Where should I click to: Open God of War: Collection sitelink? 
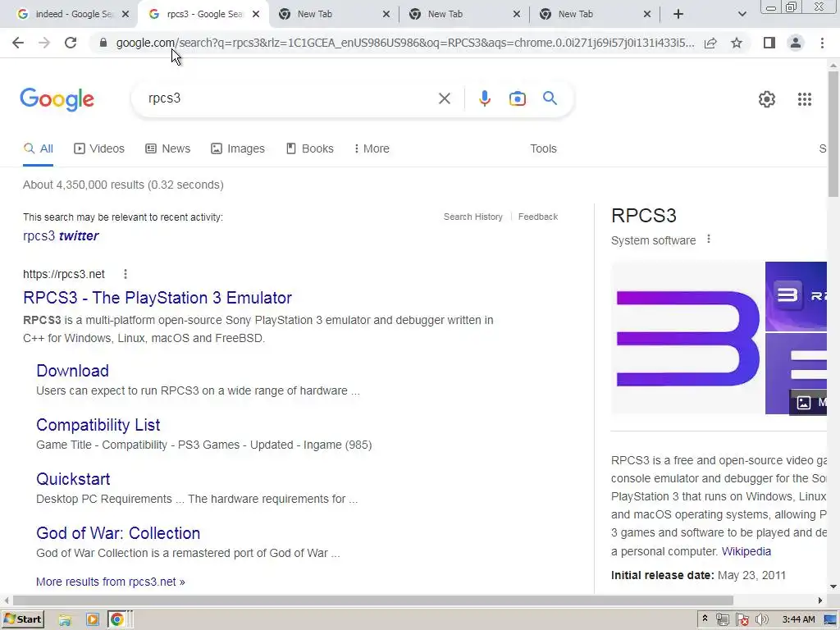[118, 533]
